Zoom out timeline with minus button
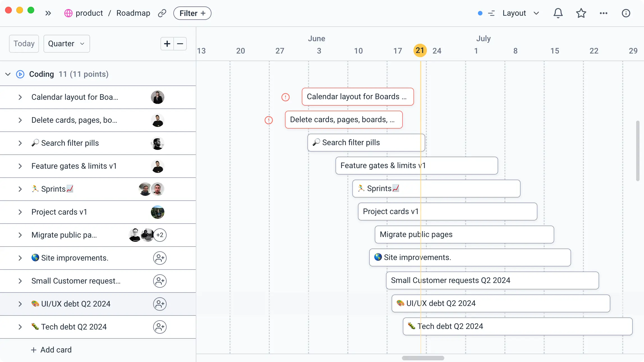This screenshot has height=362, width=644. [180, 44]
